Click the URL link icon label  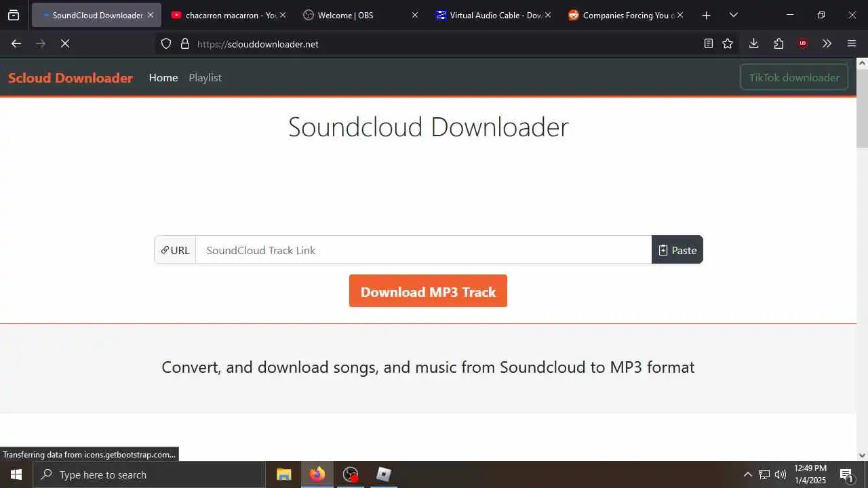(175, 250)
